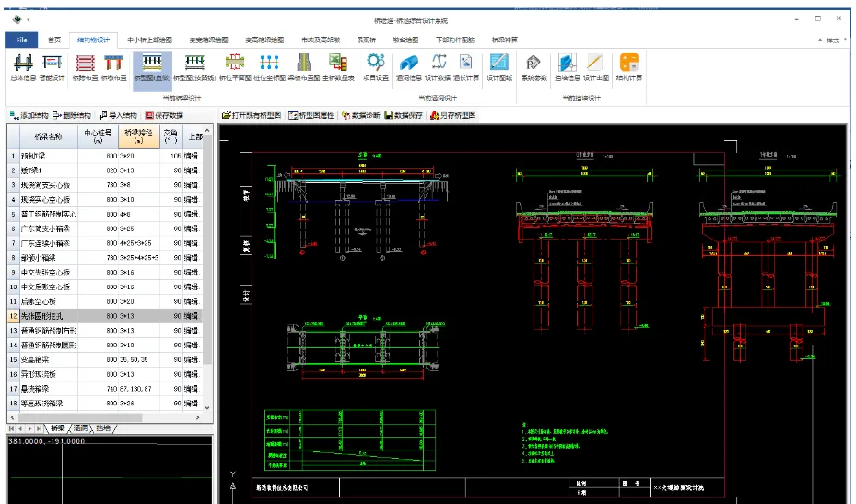Click the 删除结构 delete structure button
Viewport: 856px width, 504px height.
[72, 115]
